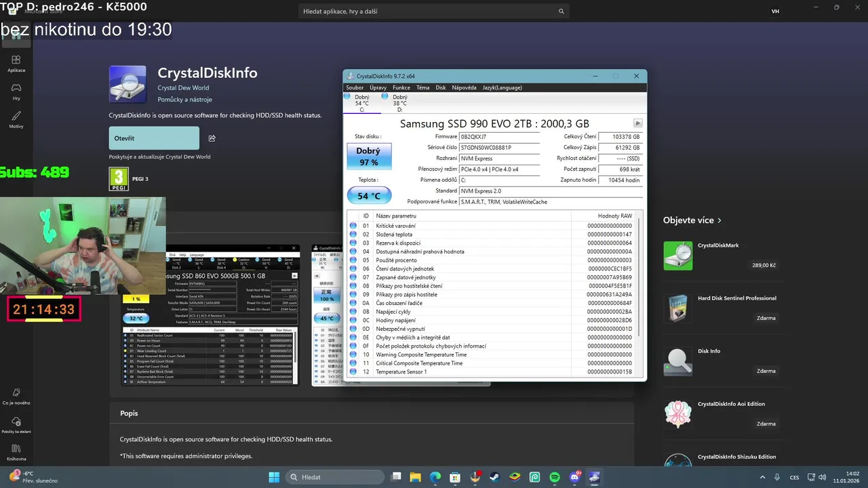Viewport: 868px width, 488px height.
Task: Click Počet zapnutí value 698 krát
Action: pos(621,169)
